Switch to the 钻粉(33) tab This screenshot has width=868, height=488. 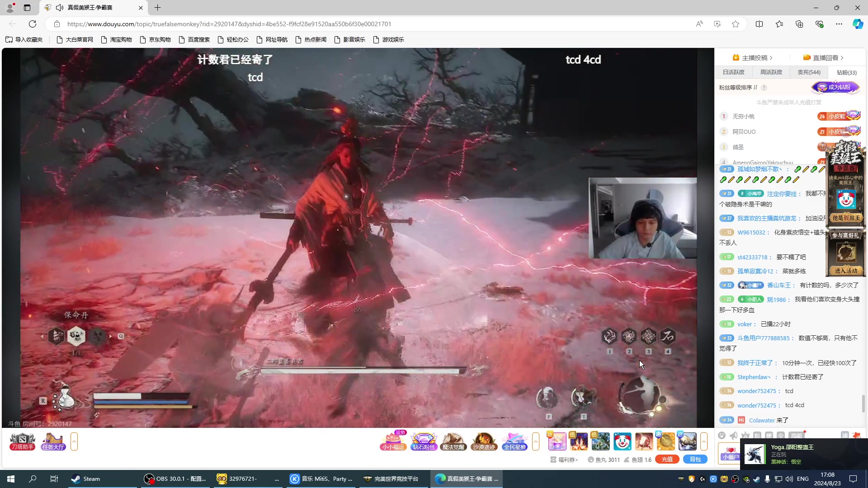847,72
